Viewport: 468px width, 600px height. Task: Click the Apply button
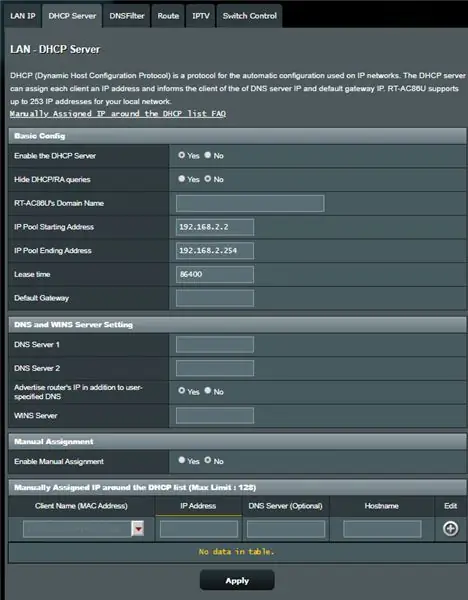pos(237,580)
